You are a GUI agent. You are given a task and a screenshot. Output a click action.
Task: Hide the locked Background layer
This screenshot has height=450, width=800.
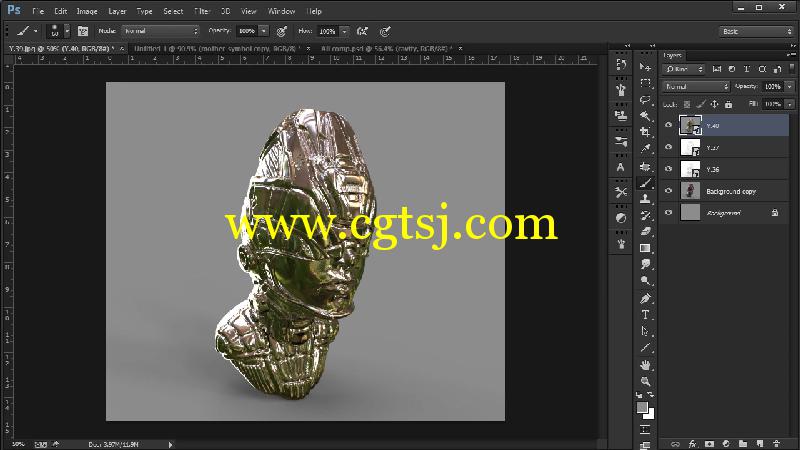[668, 213]
